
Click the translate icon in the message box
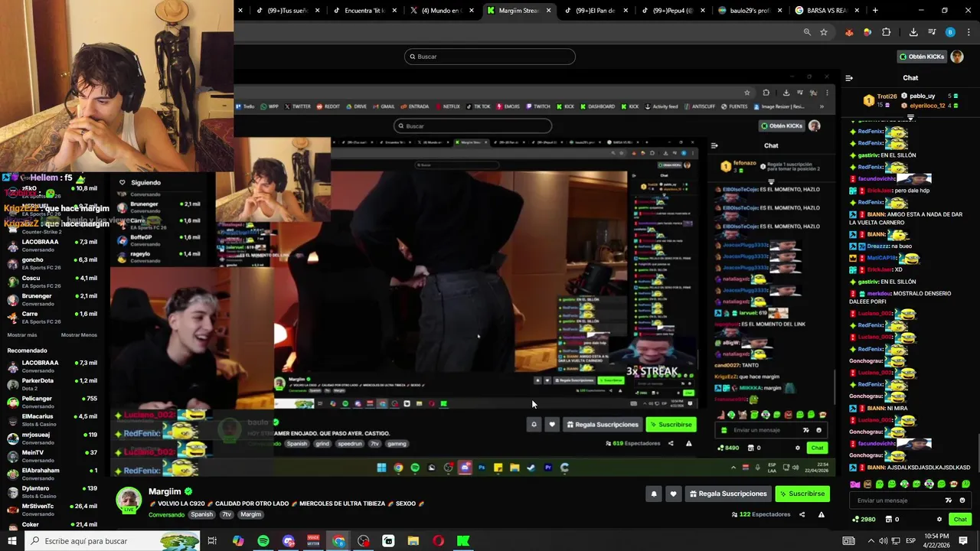tap(949, 500)
